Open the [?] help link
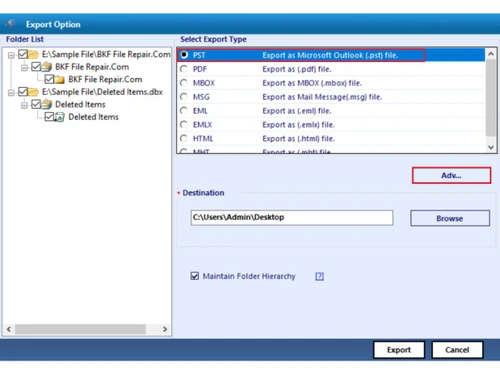 [x=319, y=276]
